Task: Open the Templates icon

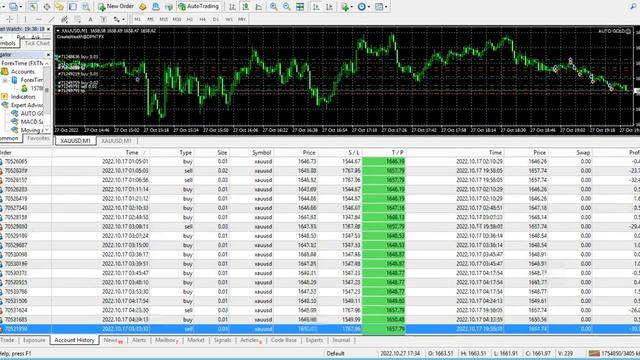Action: click(378, 7)
